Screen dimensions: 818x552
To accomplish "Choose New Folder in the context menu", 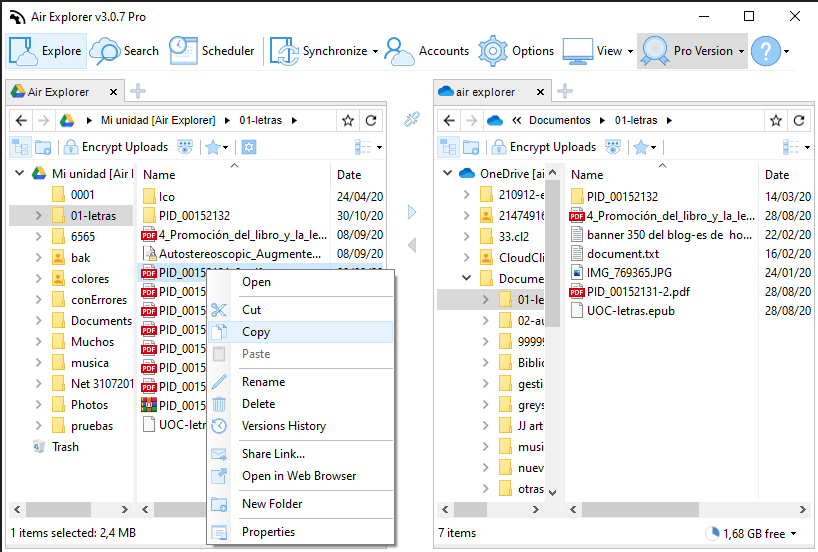I will pos(300,504).
